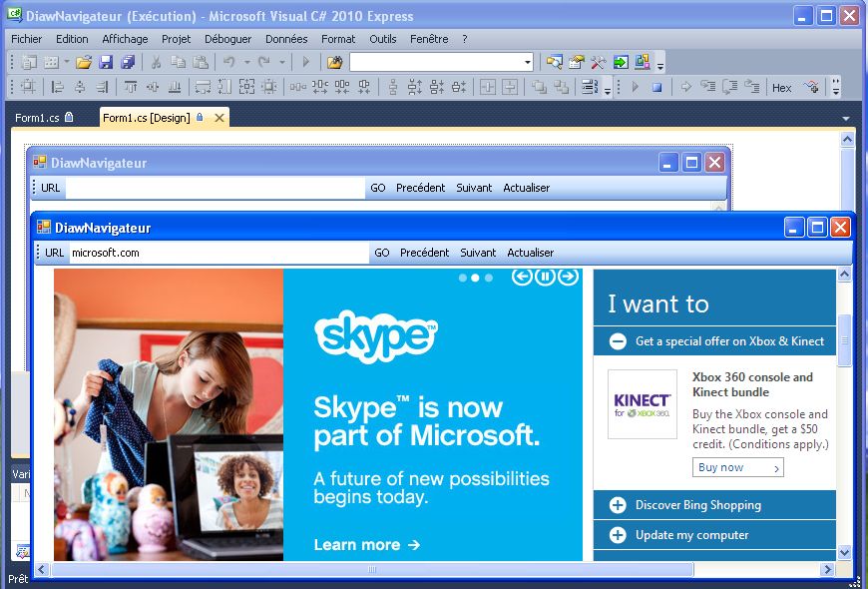The height and width of the screenshot is (589, 868).
Task: Click the Paste clipboard icon
Action: coord(200,62)
